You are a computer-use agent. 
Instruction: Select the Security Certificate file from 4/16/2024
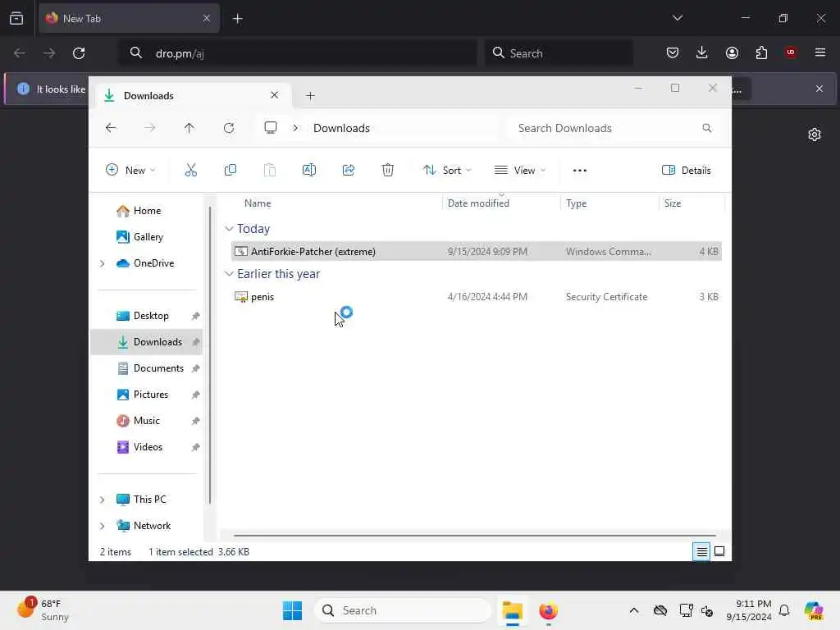(477, 296)
